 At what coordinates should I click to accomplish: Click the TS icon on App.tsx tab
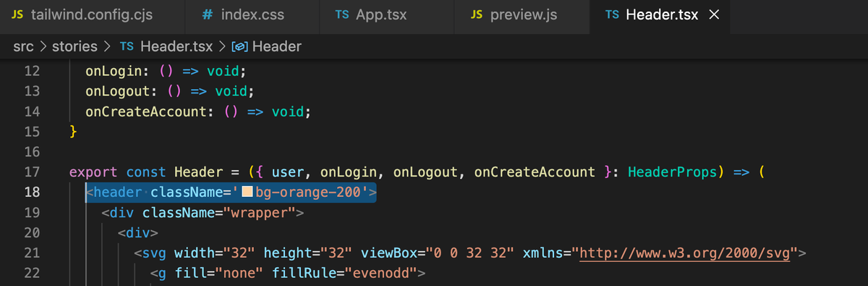pos(342,15)
